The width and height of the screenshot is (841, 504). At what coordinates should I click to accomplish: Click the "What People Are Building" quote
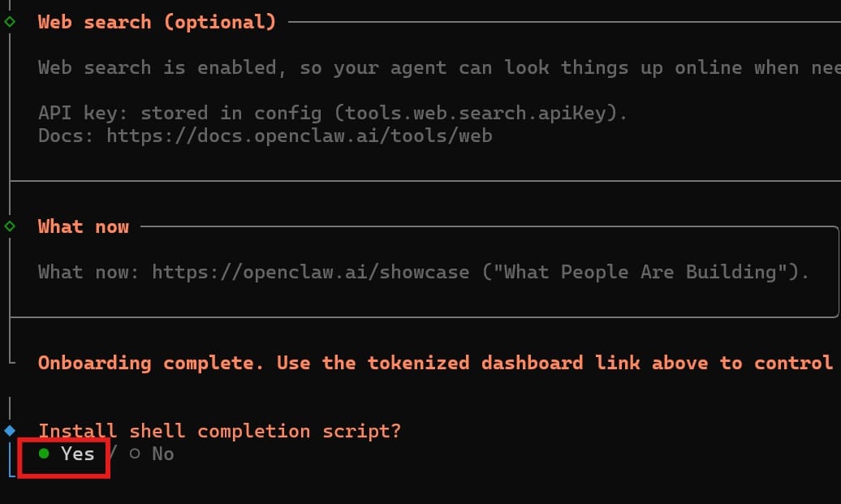click(x=645, y=271)
